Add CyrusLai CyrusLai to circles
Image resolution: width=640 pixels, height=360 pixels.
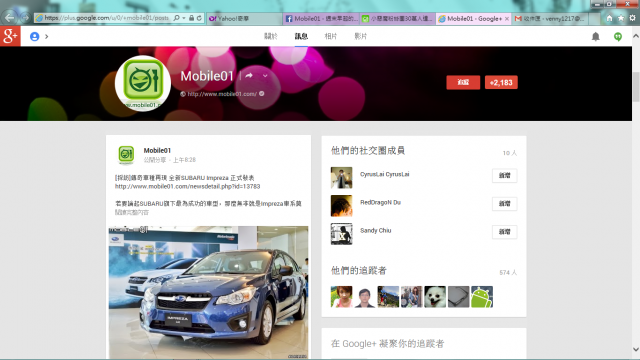(x=504, y=176)
